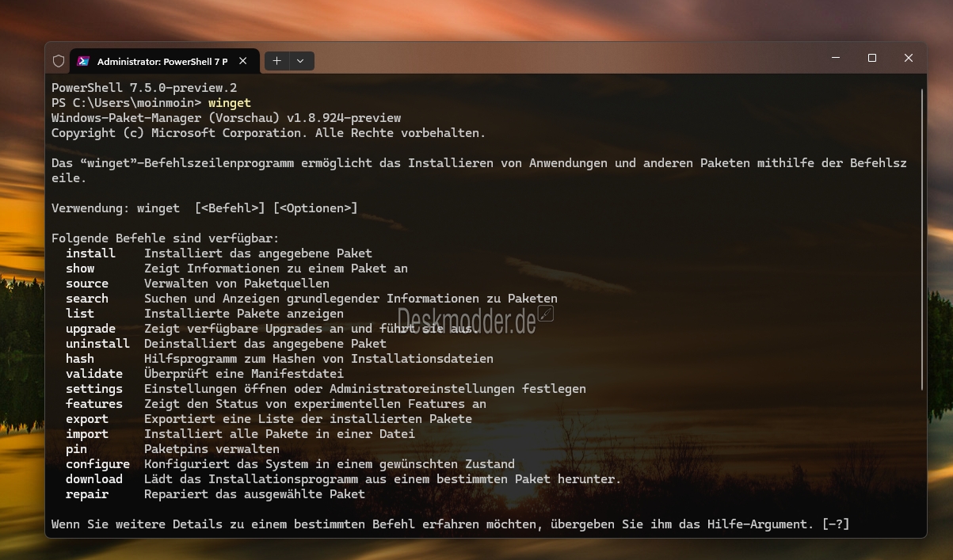Click the 'hash' command entry

click(80, 359)
